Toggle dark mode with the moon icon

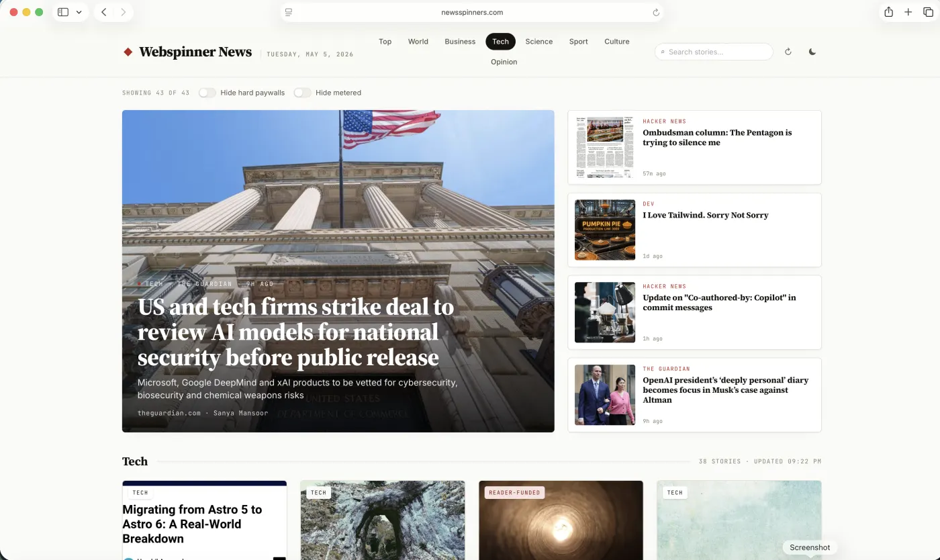(x=812, y=52)
